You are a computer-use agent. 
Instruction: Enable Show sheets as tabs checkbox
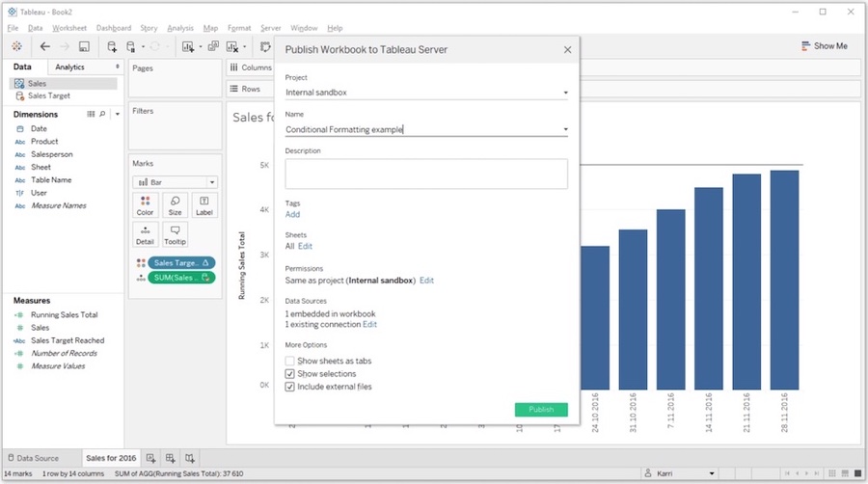point(289,361)
